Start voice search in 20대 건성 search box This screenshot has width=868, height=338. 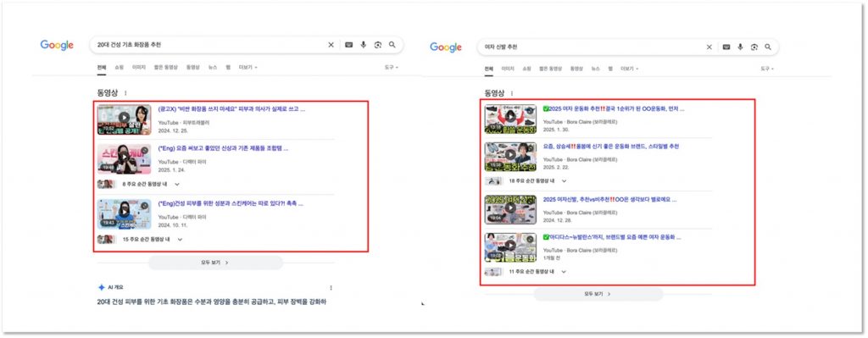pyautogui.click(x=363, y=45)
